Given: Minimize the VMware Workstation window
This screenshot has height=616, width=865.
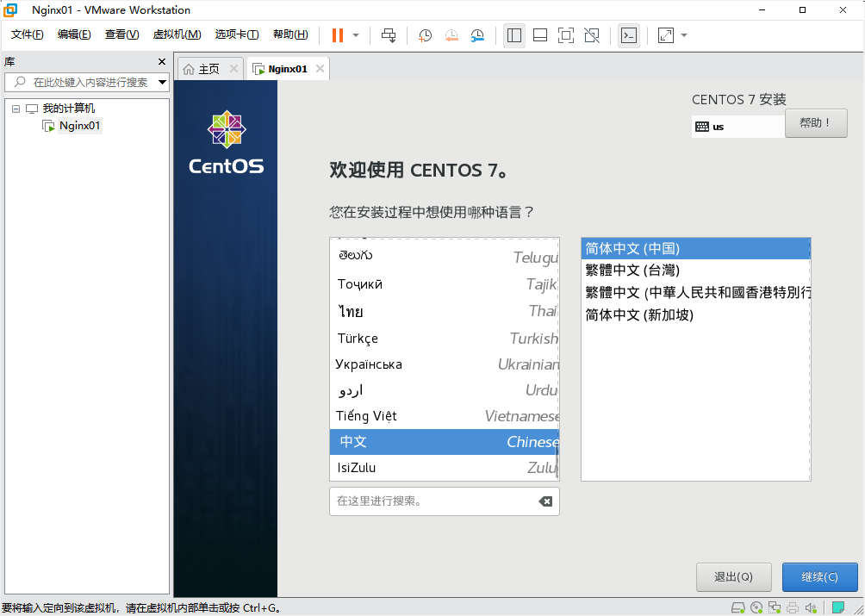Looking at the screenshot, I should tap(762, 10).
